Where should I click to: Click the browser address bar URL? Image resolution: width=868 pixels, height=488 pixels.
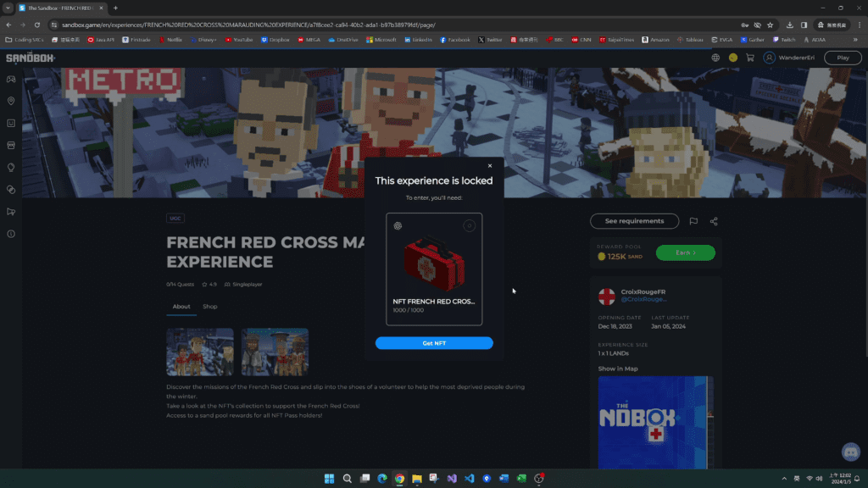click(x=248, y=25)
